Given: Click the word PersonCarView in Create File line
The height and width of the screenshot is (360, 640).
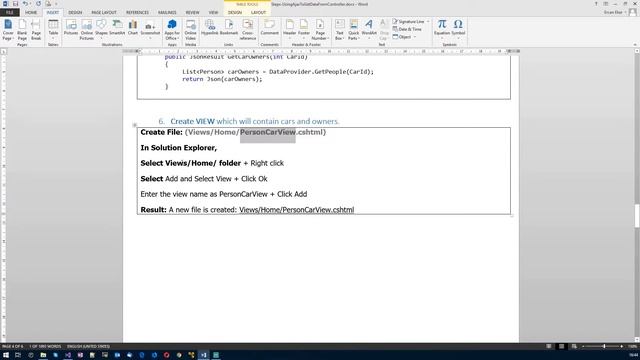Looking at the screenshot, I should click(x=268, y=132).
